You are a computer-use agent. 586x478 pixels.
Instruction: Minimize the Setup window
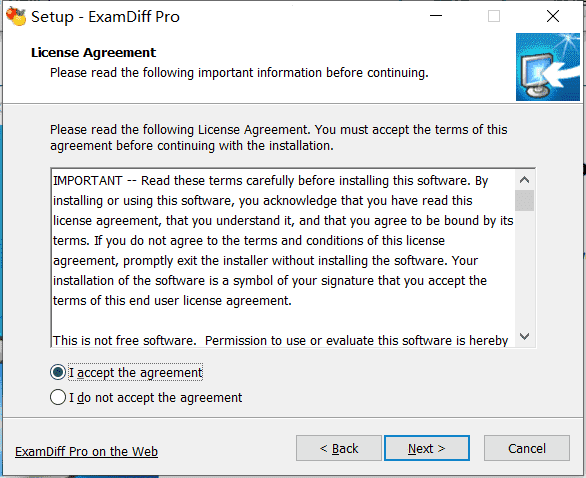click(436, 16)
